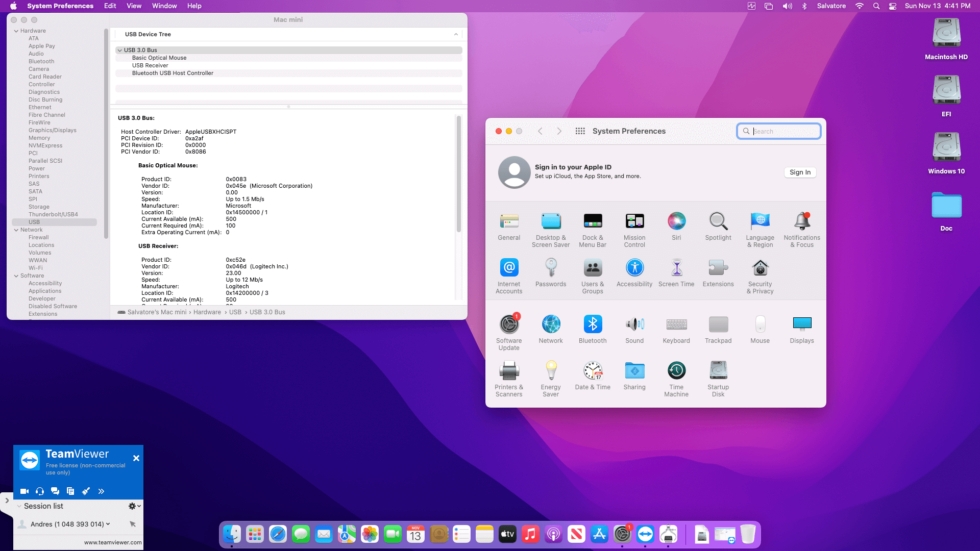Image resolution: width=980 pixels, height=551 pixels.
Task: Open Date & Time preferences
Action: (593, 376)
